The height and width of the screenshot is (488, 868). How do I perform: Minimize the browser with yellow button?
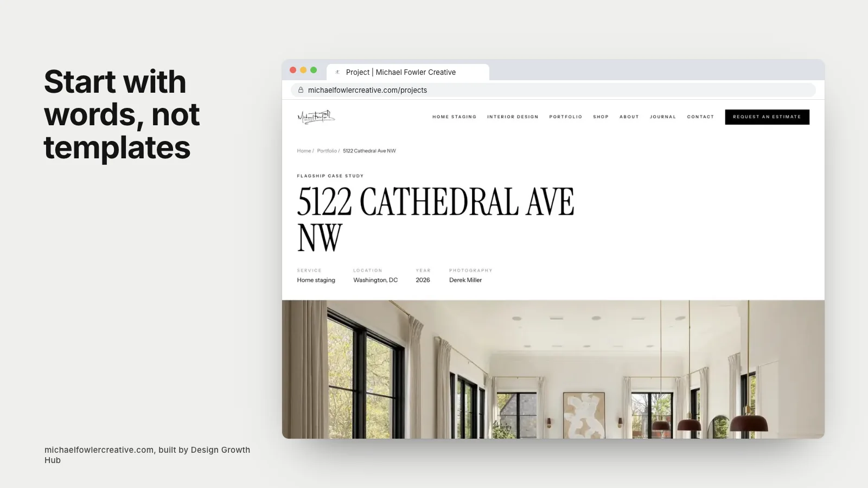click(x=303, y=70)
